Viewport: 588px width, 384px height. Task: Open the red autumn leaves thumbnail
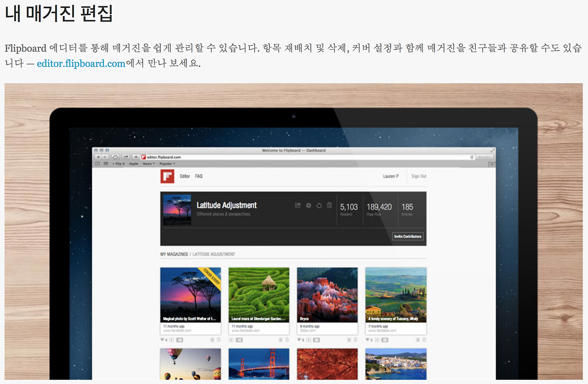coord(327,364)
